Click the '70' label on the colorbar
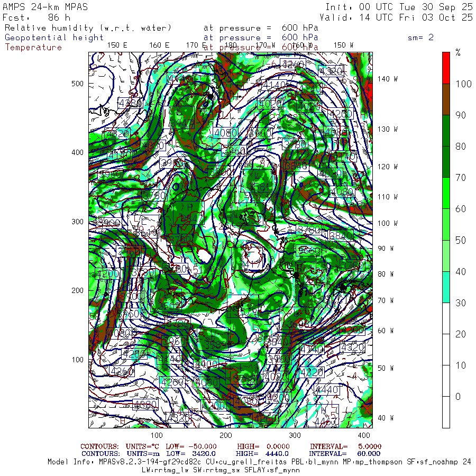Screen dimensions: 476x476 [461, 178]
